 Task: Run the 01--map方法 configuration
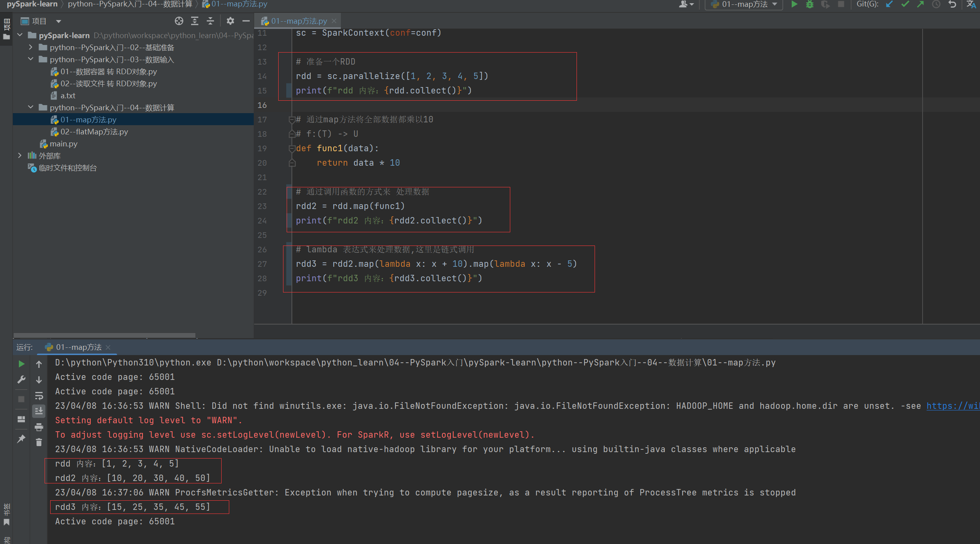[x=794, y=4]
